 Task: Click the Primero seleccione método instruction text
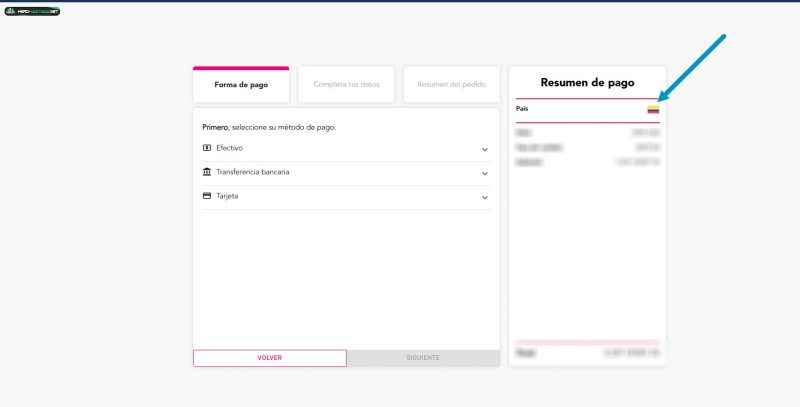tap(269, 128)
